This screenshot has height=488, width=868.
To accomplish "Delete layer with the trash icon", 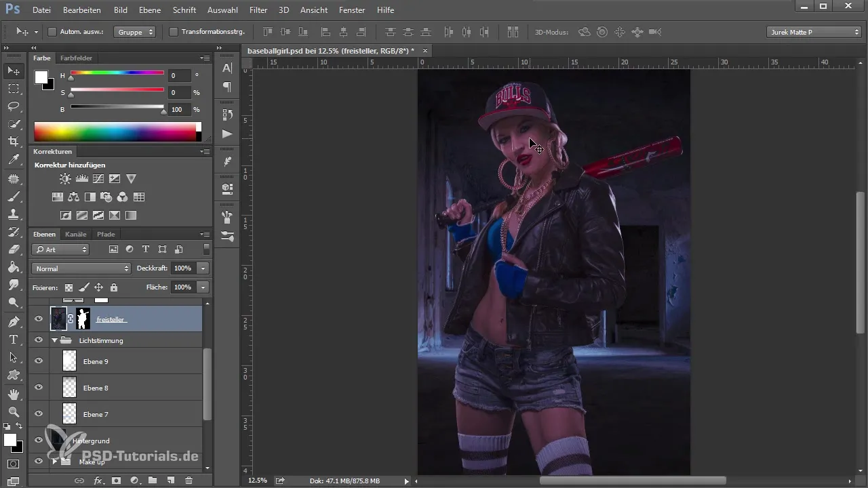I will coord(189,481).
